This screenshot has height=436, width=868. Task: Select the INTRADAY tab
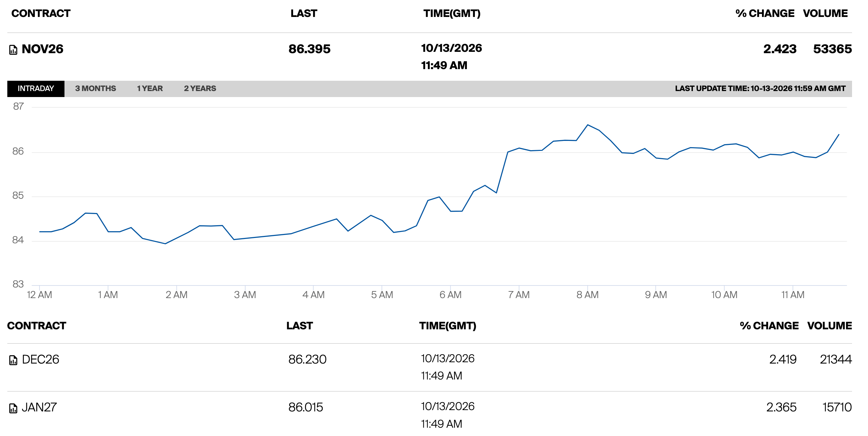click(x=36, y=89)
